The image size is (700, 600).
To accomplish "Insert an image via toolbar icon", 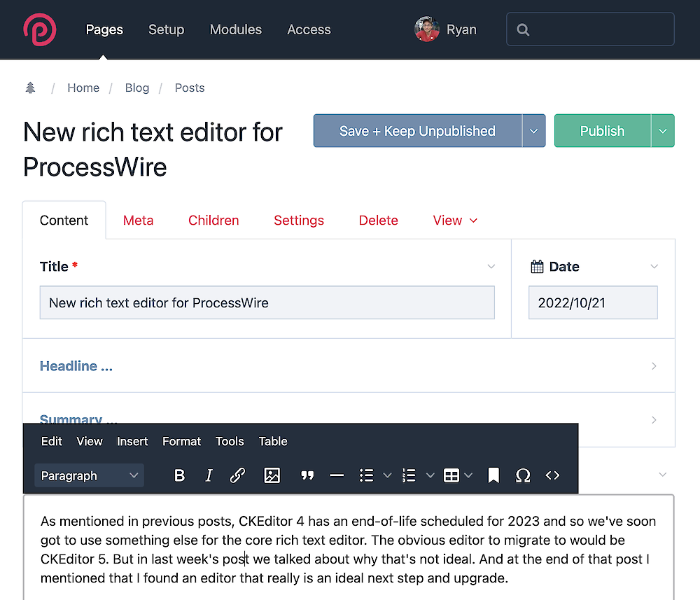I will pyautogui.click(x=272, y=475).
